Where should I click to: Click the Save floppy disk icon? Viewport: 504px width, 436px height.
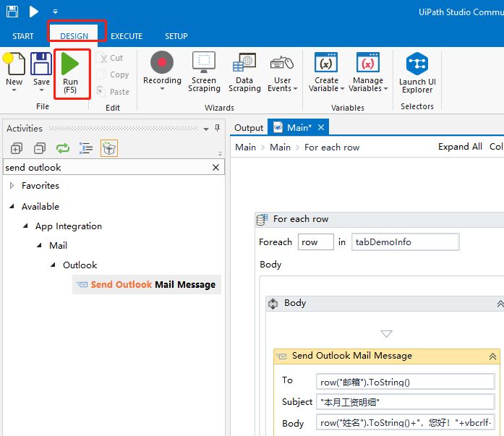pos(41,64)
